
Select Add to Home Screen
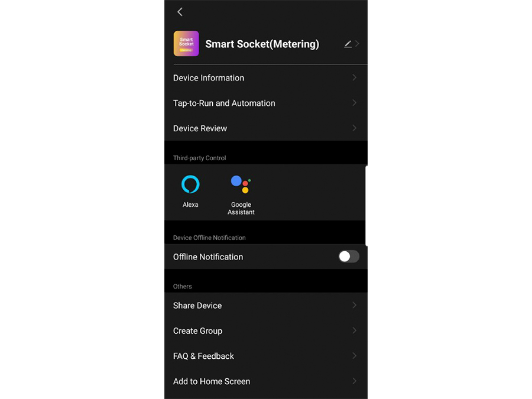265,381
